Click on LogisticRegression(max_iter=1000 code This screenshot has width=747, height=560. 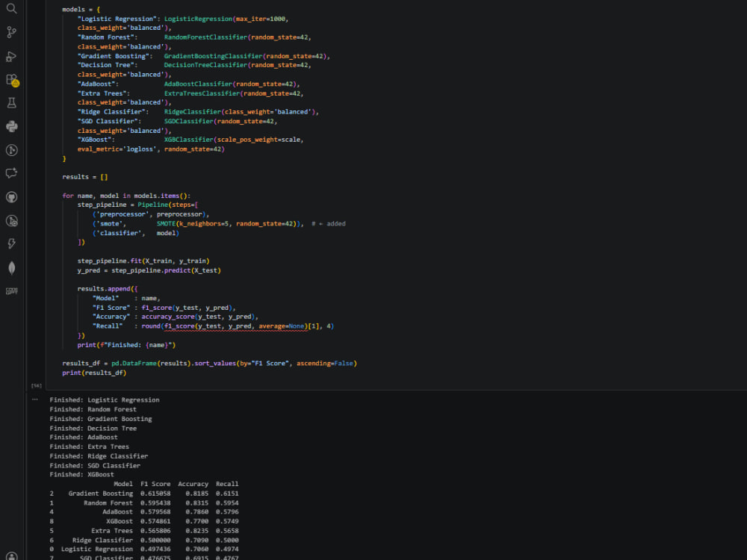[225, 19]
